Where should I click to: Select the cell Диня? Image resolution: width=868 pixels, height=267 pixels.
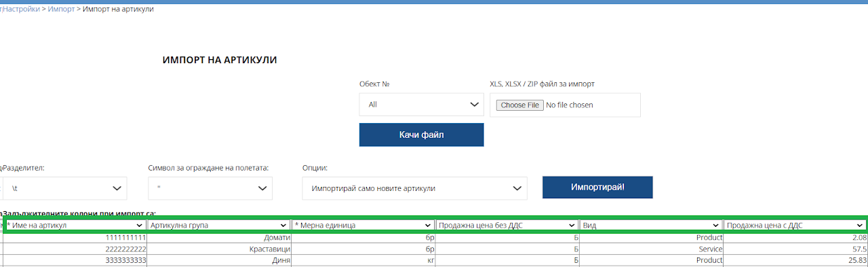coord(219,260)
